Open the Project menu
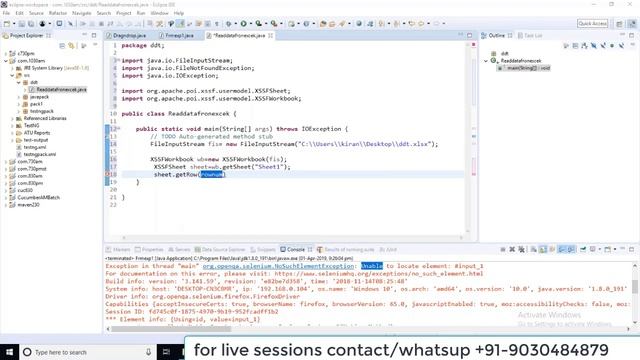The height and width of the screenshot is (360, 640). (124, 13)
